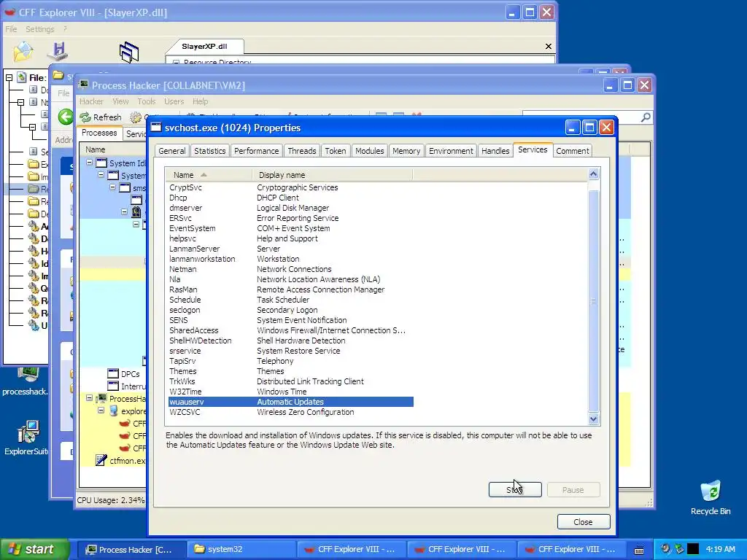Select the Processes tab in Process Hacker
Screen dimensions: 747x560
[99, 133]
